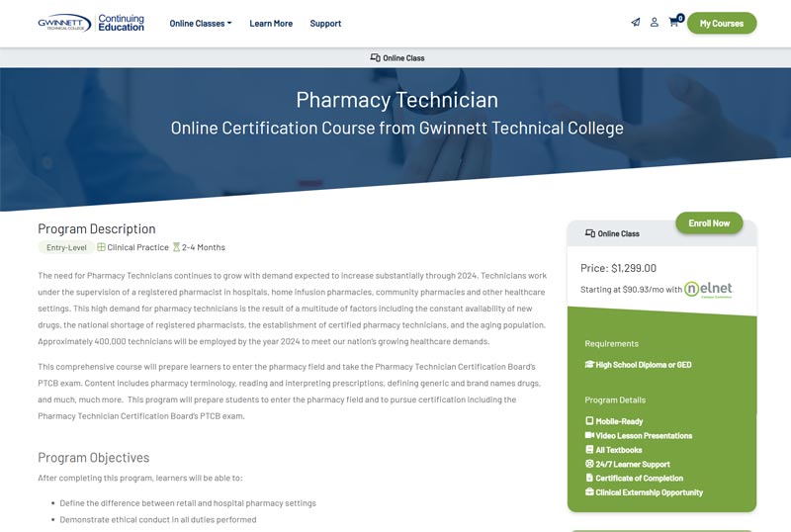Open My Courses

click(x=721, y=24)
